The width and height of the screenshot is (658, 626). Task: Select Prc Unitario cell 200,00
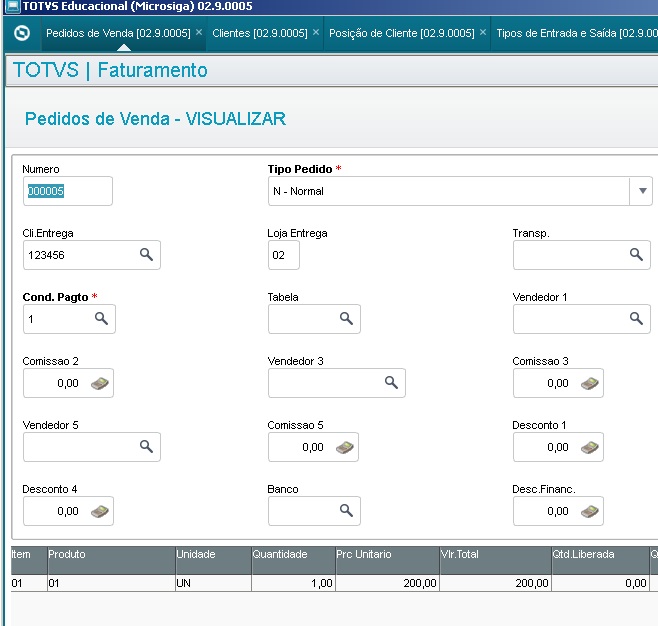pos(387,583)
